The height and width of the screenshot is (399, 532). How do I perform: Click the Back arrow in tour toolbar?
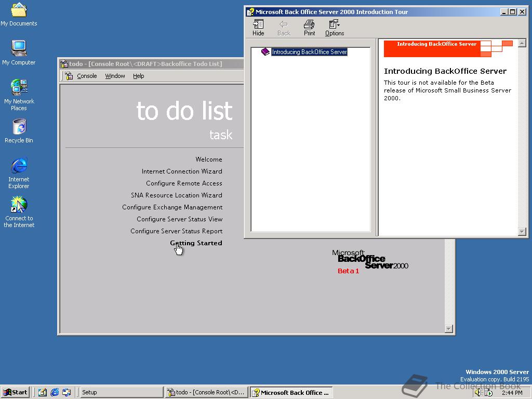tap(284, 28)
